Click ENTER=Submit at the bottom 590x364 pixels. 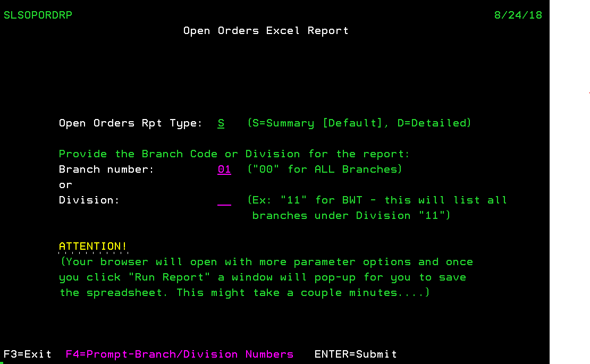[x=356, y=354]
